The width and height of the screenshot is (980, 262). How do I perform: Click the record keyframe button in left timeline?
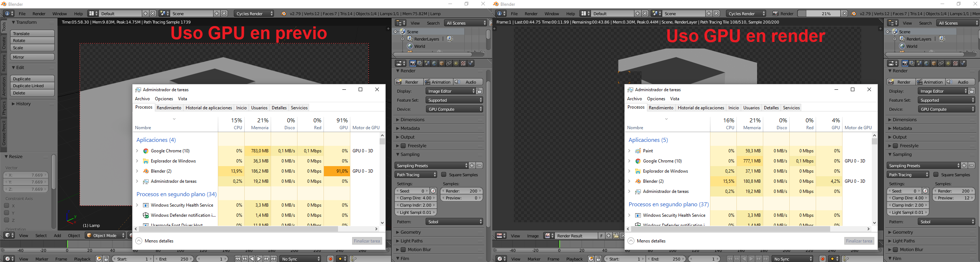[x=330, y=259]
